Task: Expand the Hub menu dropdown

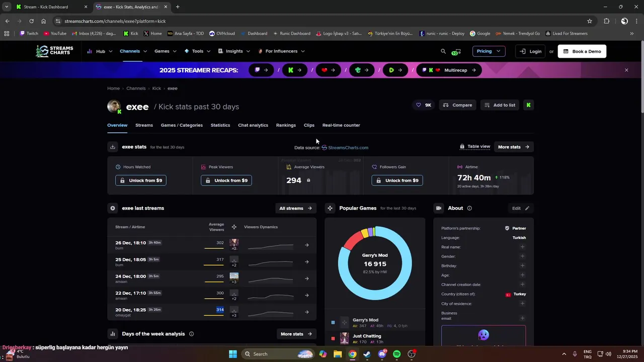Action: tap(100, 51)
